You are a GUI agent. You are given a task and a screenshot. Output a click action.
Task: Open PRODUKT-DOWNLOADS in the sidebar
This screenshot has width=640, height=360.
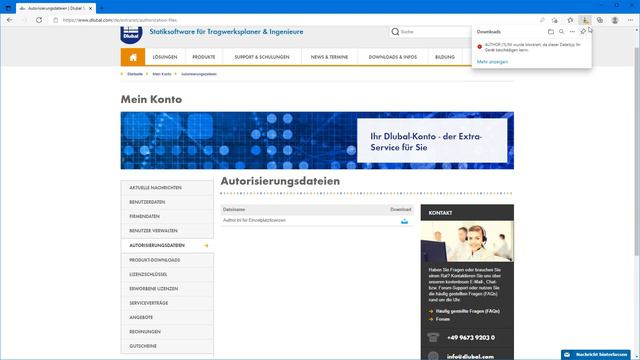167,260
